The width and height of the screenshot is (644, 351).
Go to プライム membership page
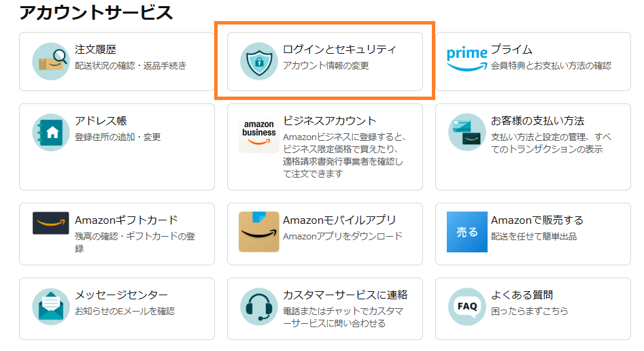coord(511,50)
